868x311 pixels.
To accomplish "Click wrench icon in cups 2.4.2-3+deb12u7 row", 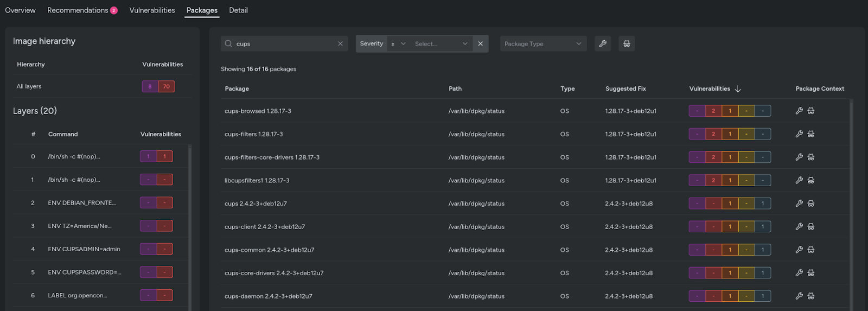I will click(799, 204).
